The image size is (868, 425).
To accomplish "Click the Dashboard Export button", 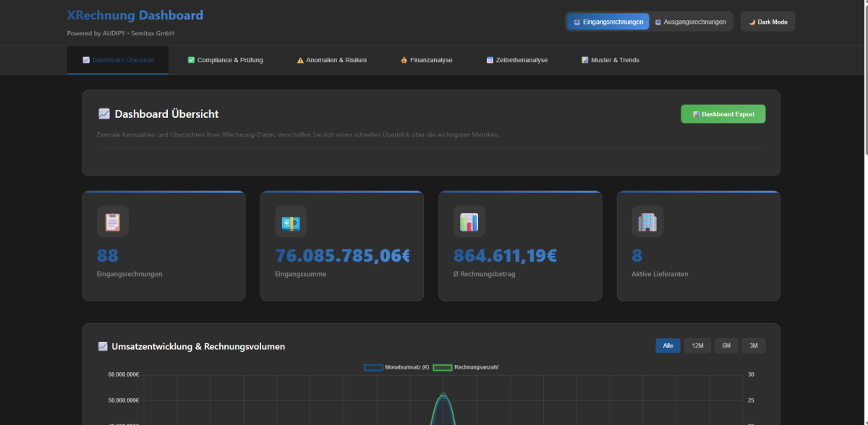I will pyautogui.click(x=723, y=114).
